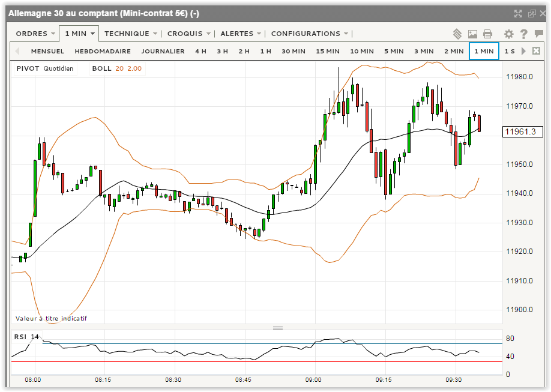Click the 'Valeur à titre indicatif' note
The height and width of the screenshot is (392, 551).
[51, 319]
